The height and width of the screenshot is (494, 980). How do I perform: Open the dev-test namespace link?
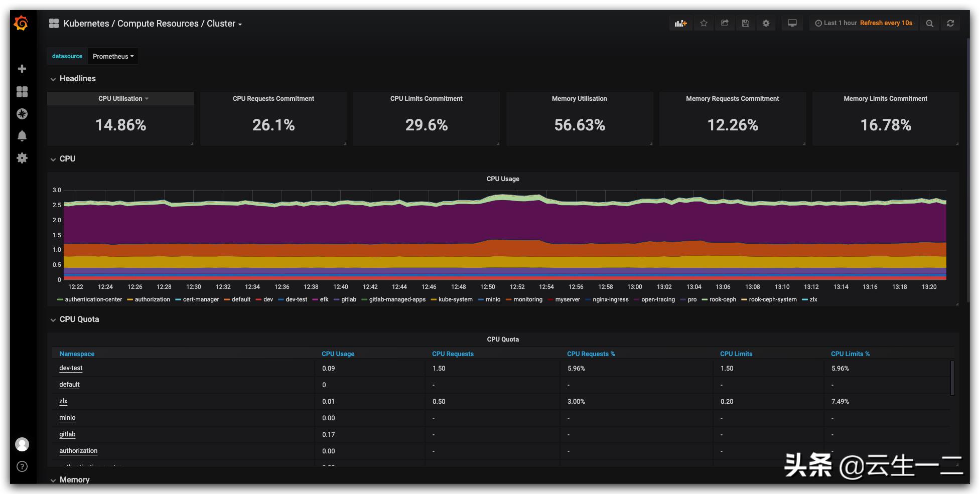(71, 368)
